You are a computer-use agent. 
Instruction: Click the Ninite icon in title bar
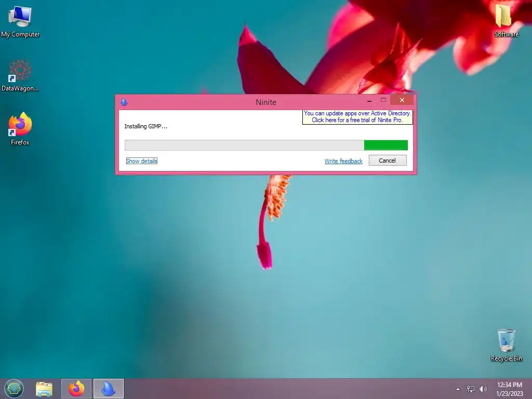pyautogui.click(x=124, y=102)
